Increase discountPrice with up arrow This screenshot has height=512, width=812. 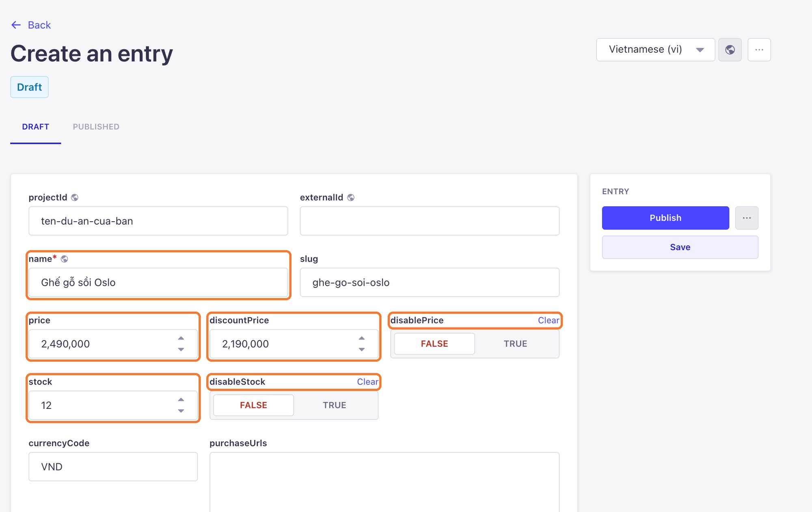click(362, 338)
